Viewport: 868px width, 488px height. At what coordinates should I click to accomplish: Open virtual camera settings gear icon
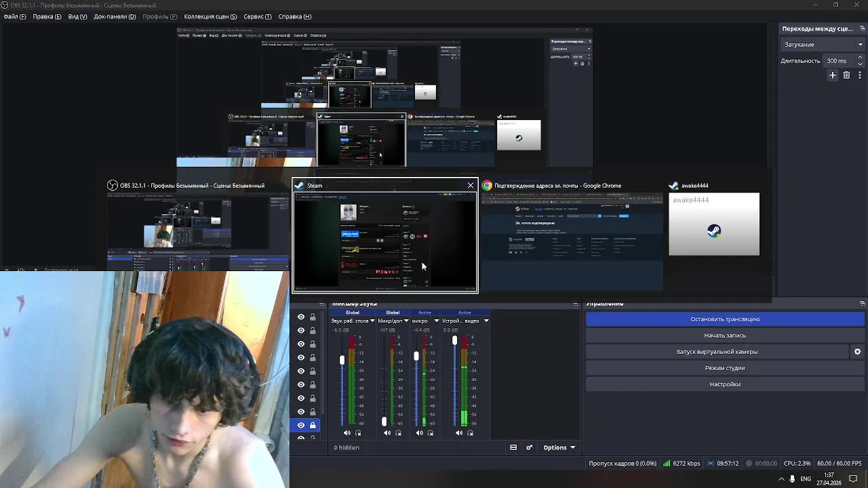[x=857, y=352]
